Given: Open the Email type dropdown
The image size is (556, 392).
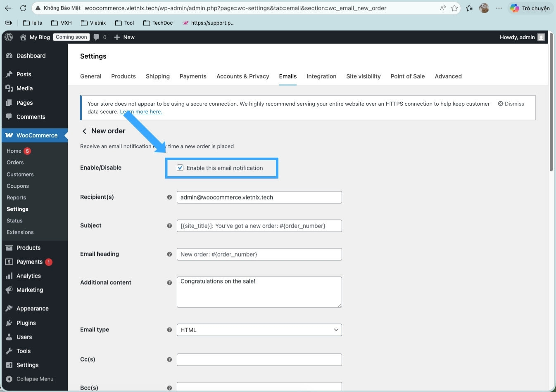Looking at the screenshot, I should [x=259, y=330].
